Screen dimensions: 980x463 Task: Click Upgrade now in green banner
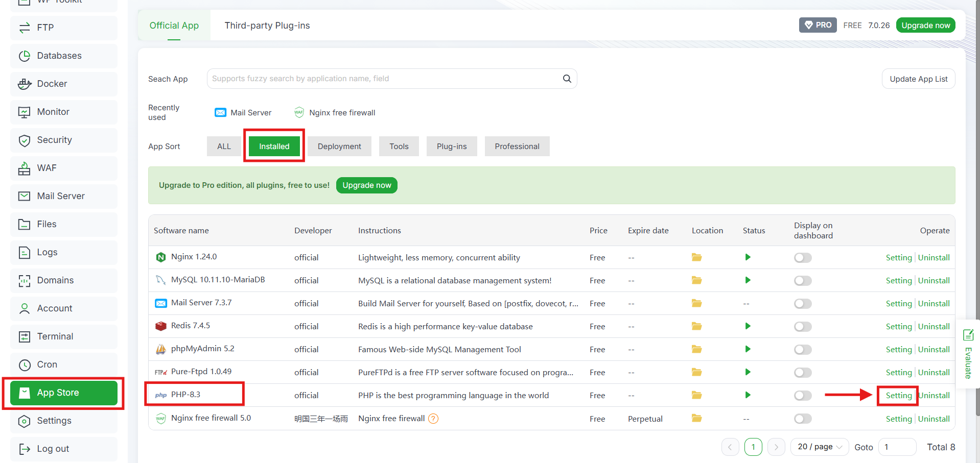point(367,185)
